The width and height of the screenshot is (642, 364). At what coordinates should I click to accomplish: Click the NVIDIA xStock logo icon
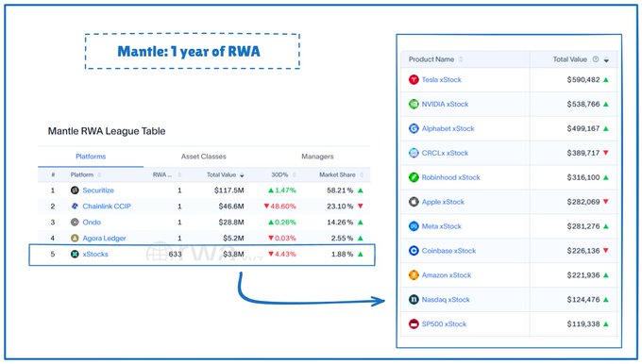[x=414, y=104]
